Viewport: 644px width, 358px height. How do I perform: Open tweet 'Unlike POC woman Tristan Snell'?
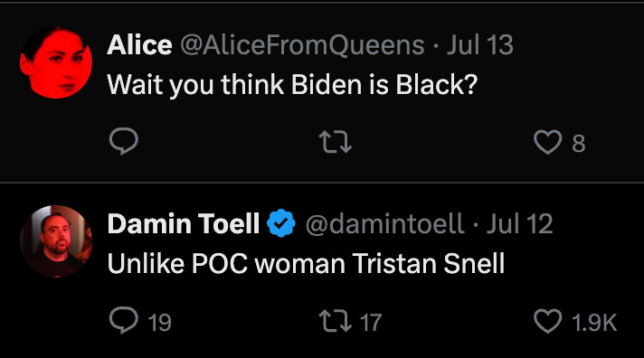pos(306,263)
